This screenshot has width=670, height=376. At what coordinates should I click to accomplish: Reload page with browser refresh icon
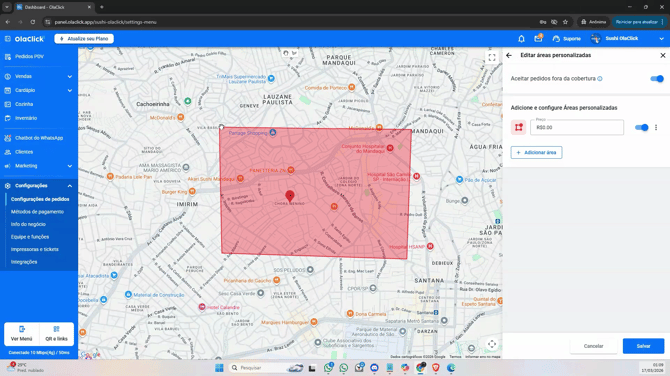[x=32, y=22]
